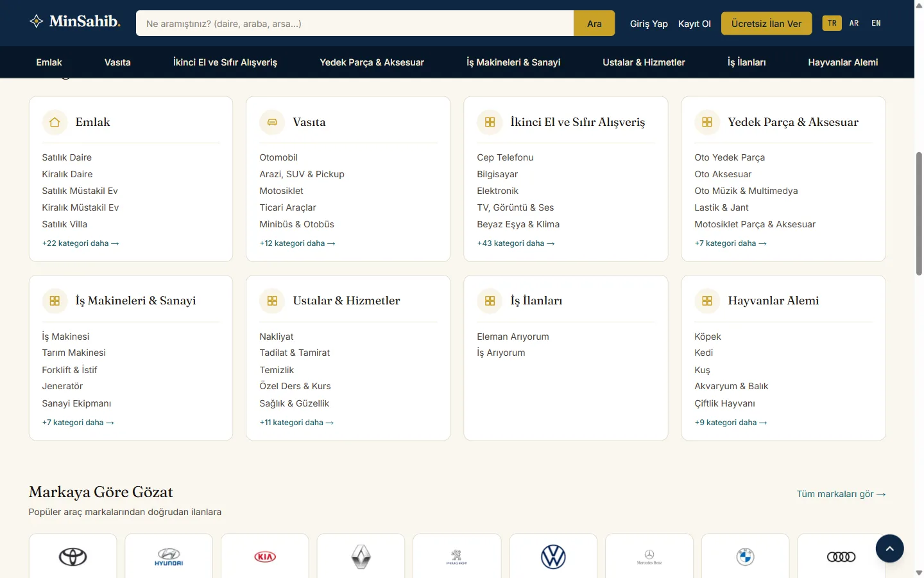
Task: Expand +9 kategori daha under Hayvanlar Alemi
Action: (731, 423)
